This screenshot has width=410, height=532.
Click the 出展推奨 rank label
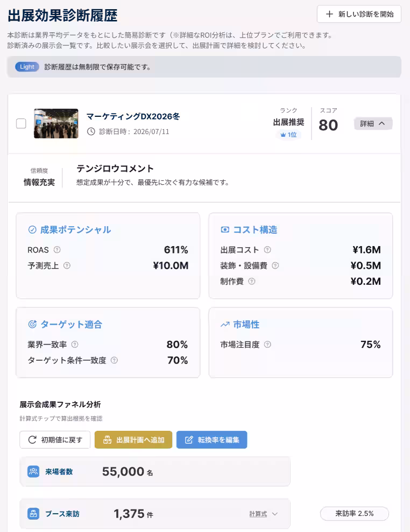pos(288,122)
